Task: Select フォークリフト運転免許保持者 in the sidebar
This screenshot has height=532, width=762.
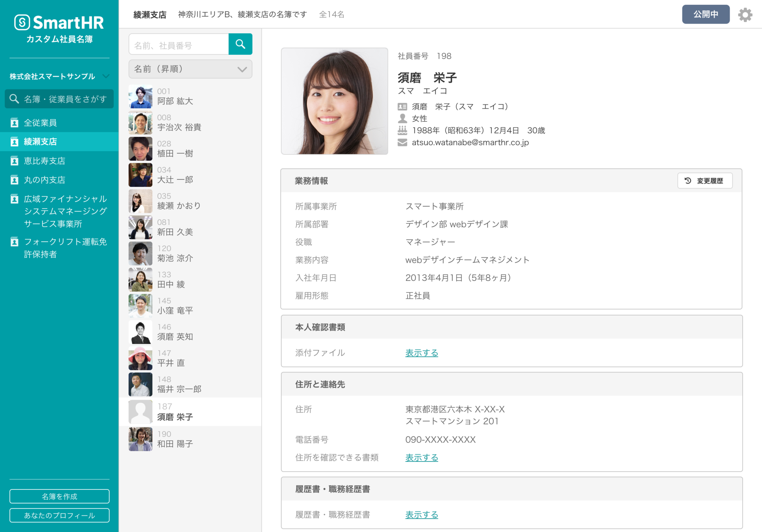Action: pyautogui.click(x=65, y=248)
